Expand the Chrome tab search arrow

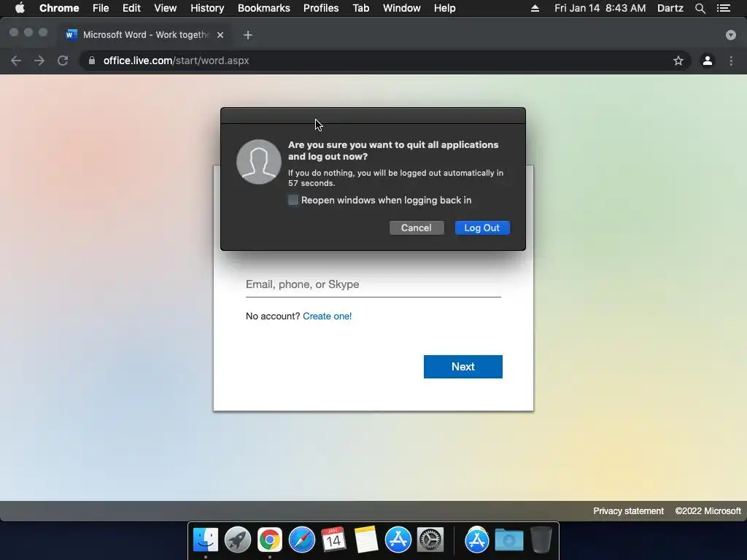730,35
